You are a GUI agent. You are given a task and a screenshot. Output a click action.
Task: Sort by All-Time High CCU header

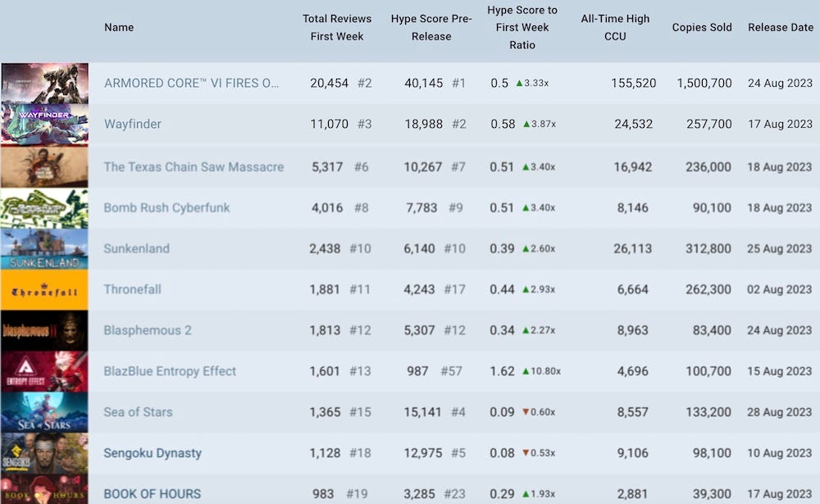pyautogui.click(x=615, y=27)
